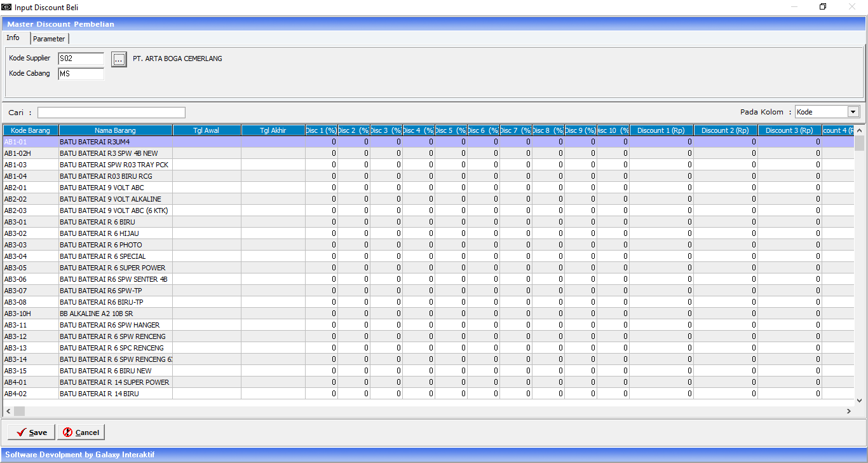
Task: Switch to the Parameter tab
Action: pyautogui.click(x=49, y=39)
